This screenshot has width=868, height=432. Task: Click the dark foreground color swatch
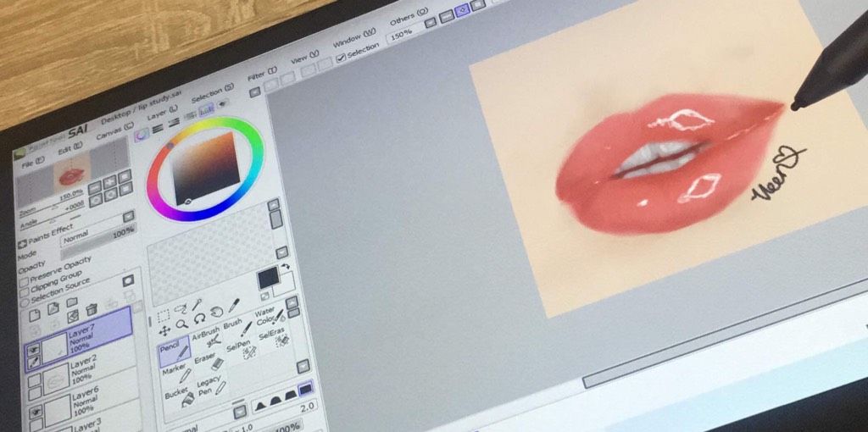click(267, 278)
